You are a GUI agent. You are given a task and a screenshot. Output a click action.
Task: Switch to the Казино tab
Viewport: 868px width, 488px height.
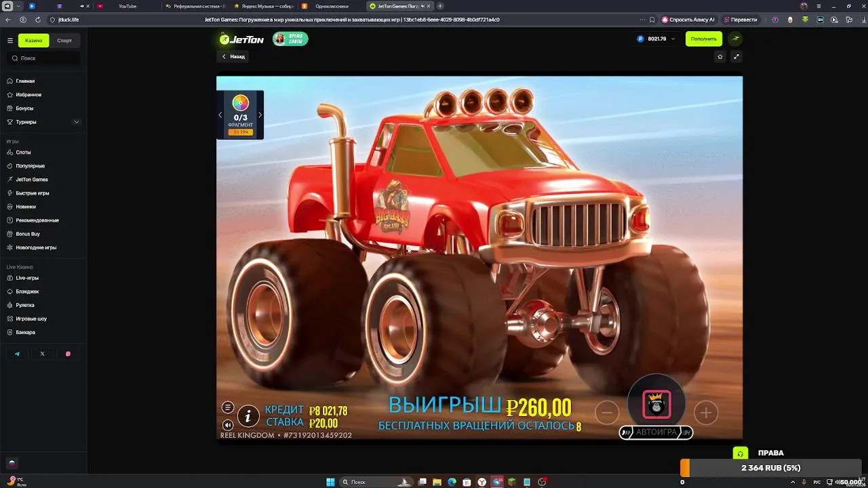click(34, 41)
